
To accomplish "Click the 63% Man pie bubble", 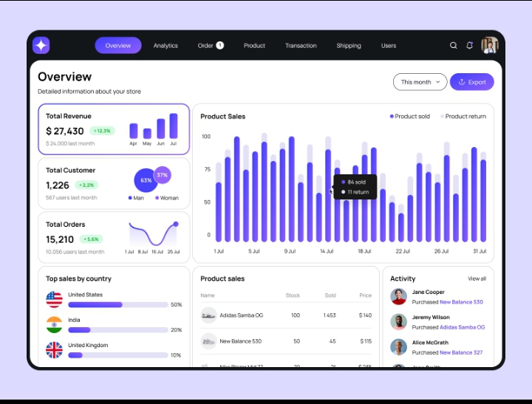I will click(146, 180).
